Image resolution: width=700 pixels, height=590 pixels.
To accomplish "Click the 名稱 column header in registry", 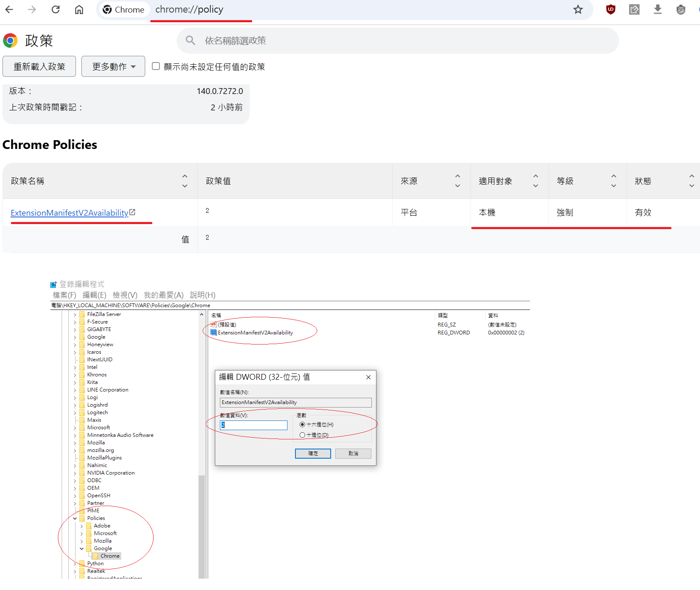I will pos(216,315).
